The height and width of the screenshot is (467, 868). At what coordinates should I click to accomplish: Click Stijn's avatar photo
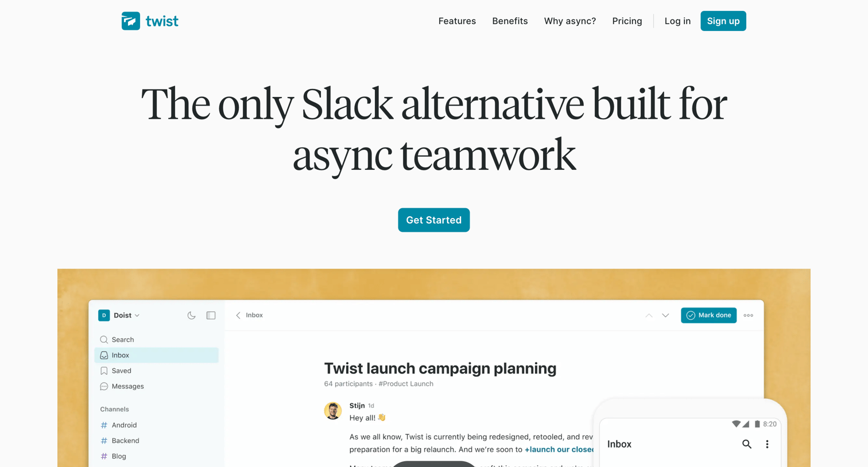(x=333, y=411)
